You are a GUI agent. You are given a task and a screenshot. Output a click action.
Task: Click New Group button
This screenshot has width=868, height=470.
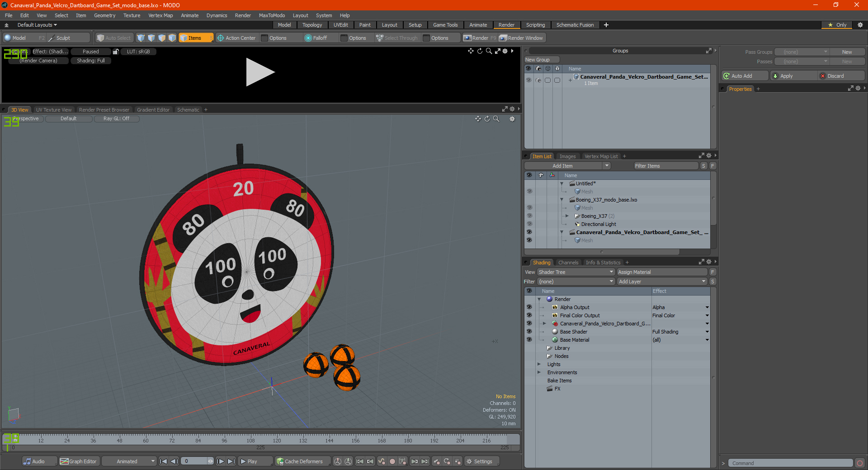point(542,60)
